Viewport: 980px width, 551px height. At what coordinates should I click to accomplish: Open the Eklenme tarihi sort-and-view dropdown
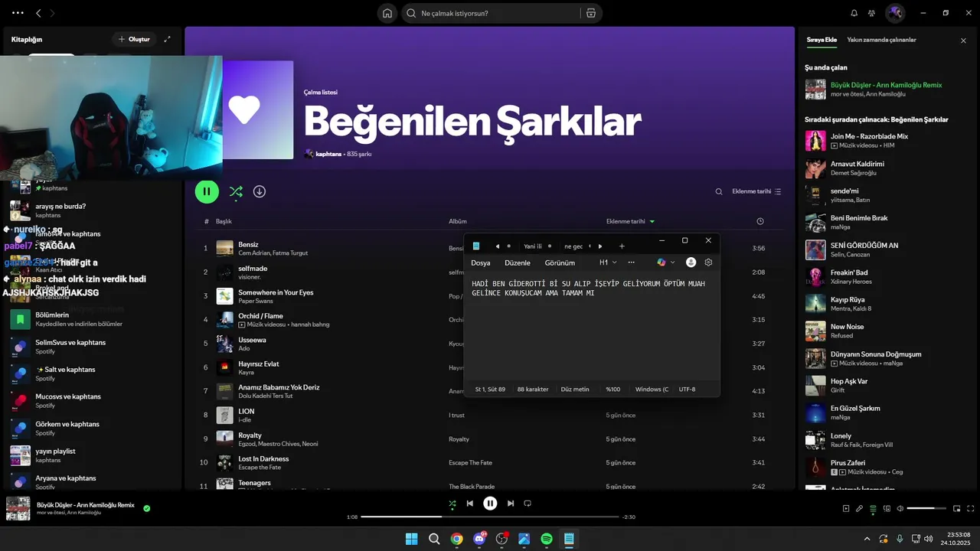[756, 191]
